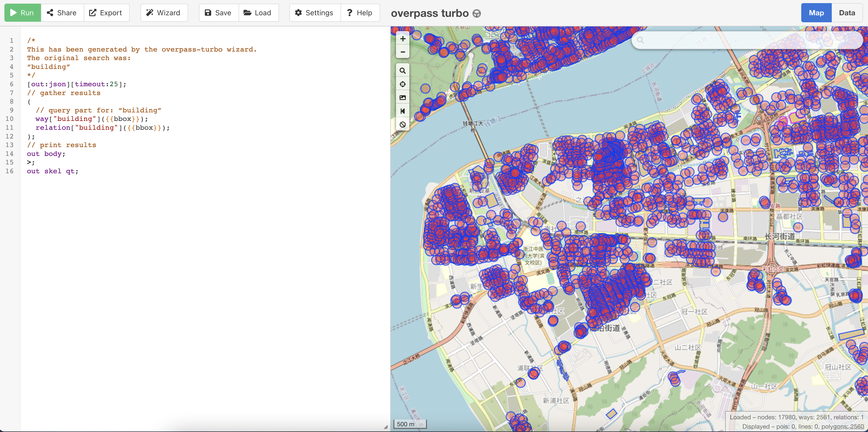
Task: Click the way["building"] query line
Action: [92, 119]
